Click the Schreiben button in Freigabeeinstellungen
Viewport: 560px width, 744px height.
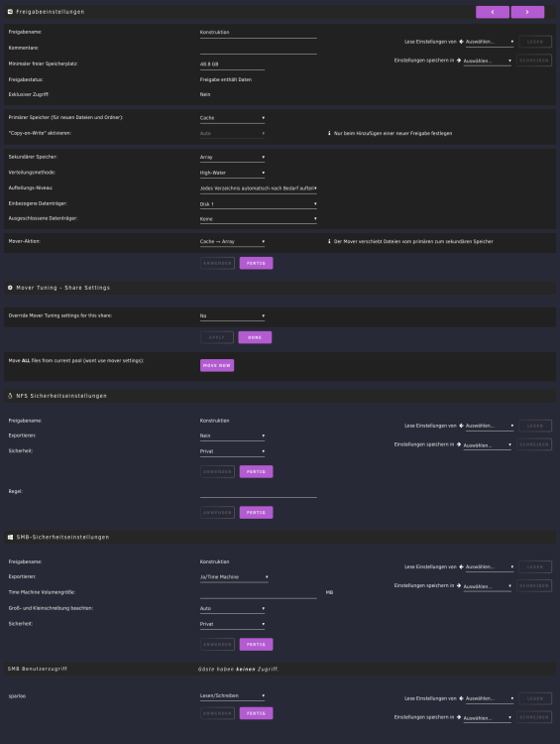tap(534, 61)
